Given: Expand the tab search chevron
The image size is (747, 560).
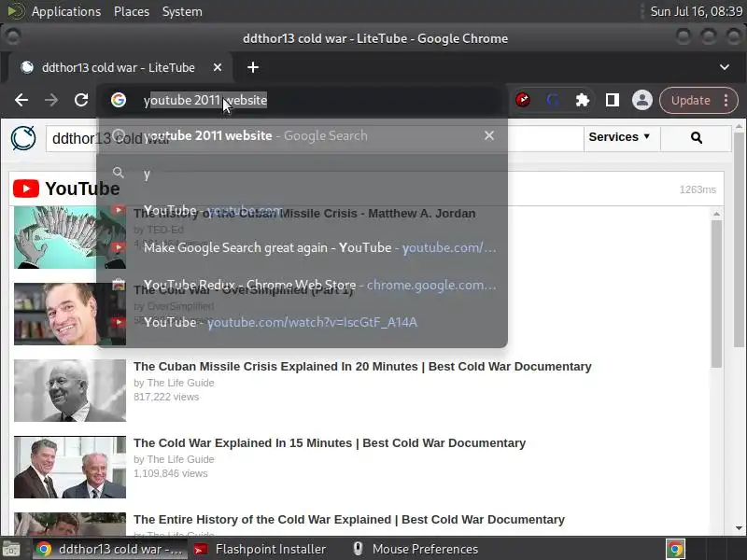Looking at the screenshot, I should click(x=725, y=67).
